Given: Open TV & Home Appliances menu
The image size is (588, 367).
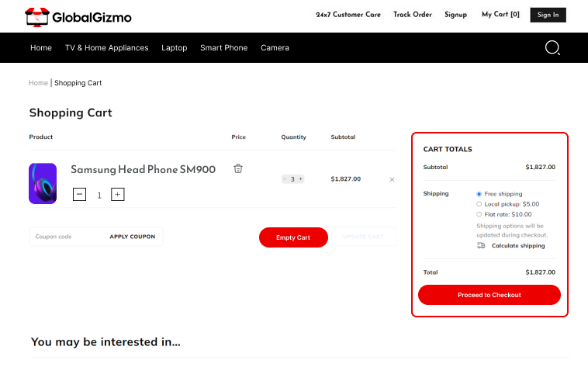Looking at the screenshot, I should click(106, 48).
